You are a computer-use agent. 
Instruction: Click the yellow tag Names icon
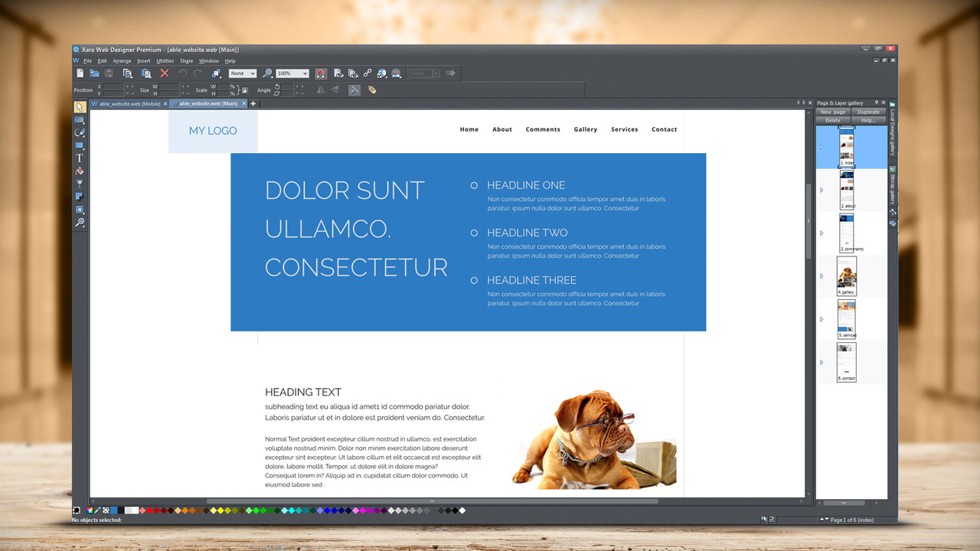pos(372,90)
